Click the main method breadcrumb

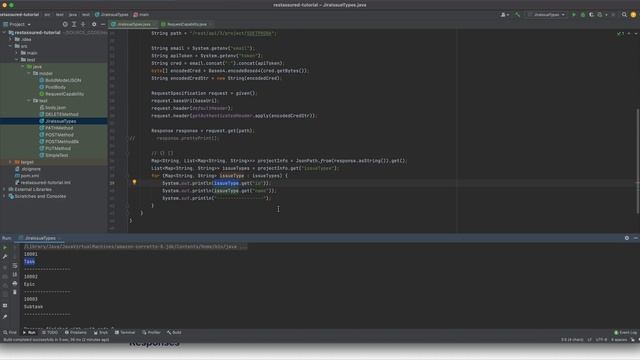coord(141,15)
